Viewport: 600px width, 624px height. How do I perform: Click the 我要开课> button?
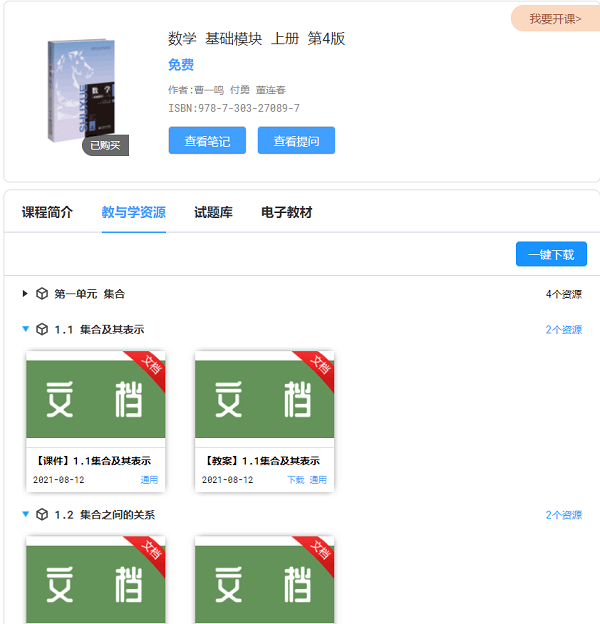pos(555,19)
